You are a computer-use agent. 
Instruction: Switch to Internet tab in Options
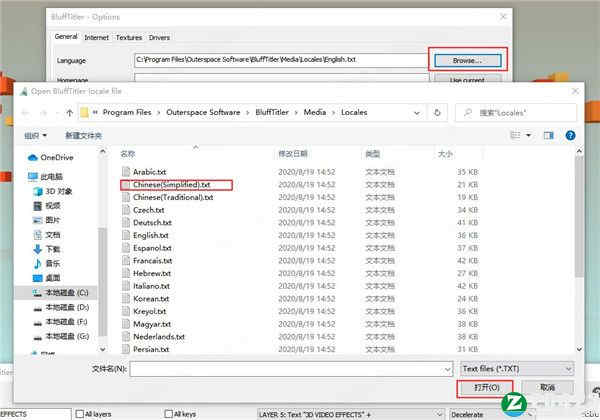pyautogui.click(x=96, y=37)
